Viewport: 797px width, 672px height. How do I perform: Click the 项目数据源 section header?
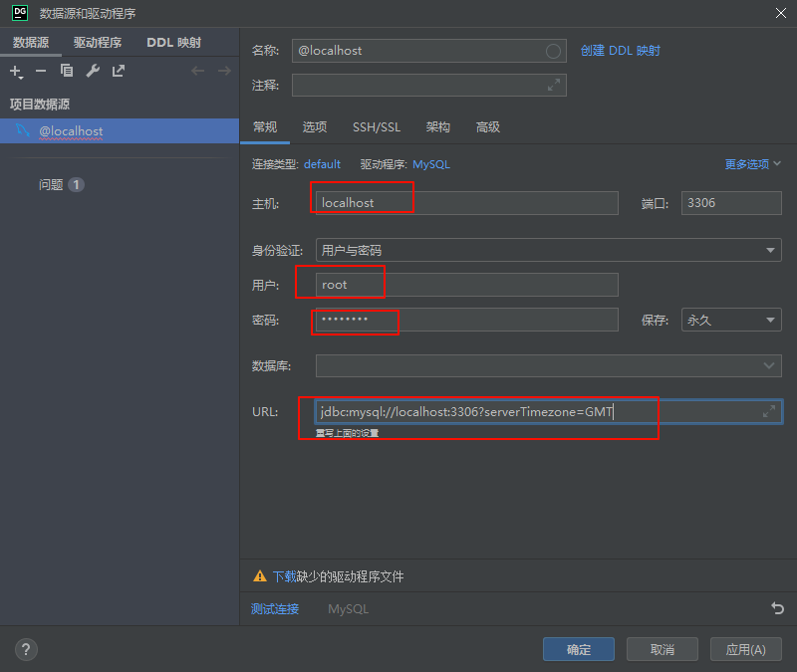40,105
